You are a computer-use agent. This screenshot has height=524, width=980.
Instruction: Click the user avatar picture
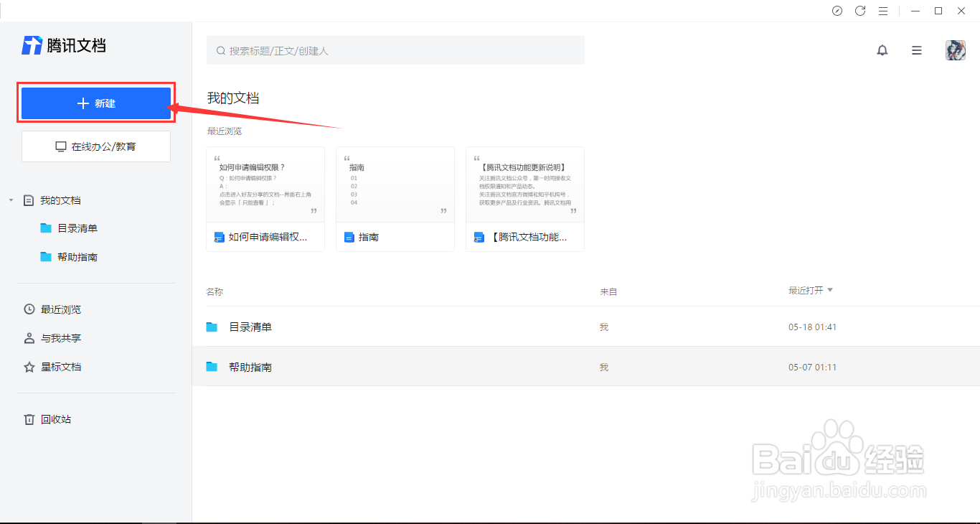click(x=956, y=50)
